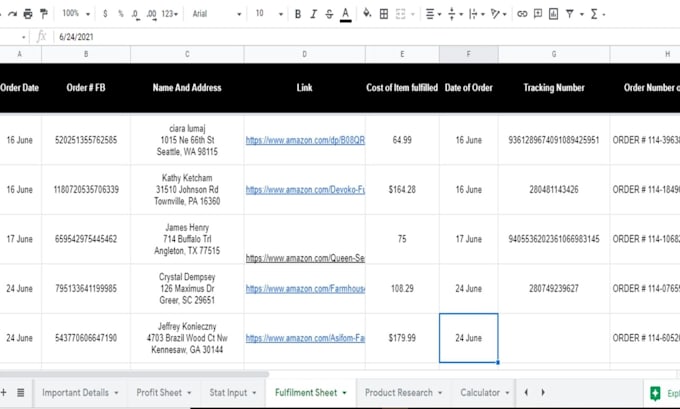Select cell with cost $164.28
Viewport: 680px width, 409px height.
[402, 190]
